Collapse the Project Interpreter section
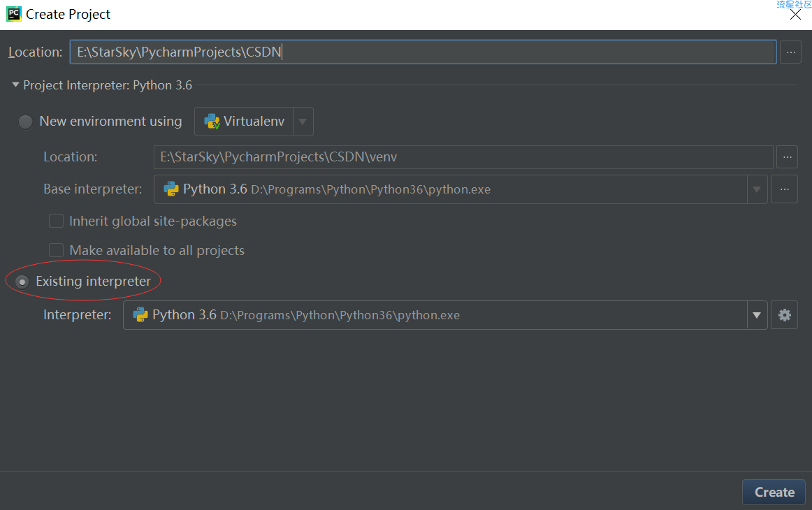Image resolution: width=812 pixels, height=510 pixels. pos(15,85)
